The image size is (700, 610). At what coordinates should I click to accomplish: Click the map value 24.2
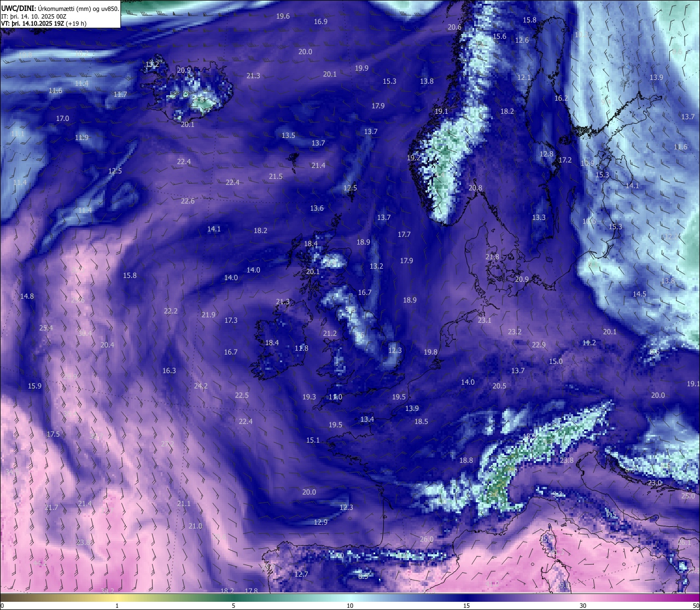(201, 386)
